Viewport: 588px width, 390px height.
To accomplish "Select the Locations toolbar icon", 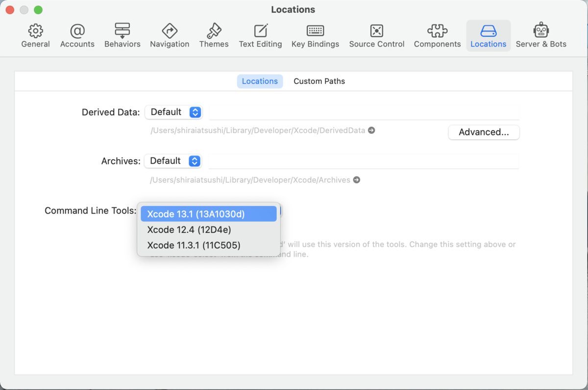I will click(x=489, y=36).
